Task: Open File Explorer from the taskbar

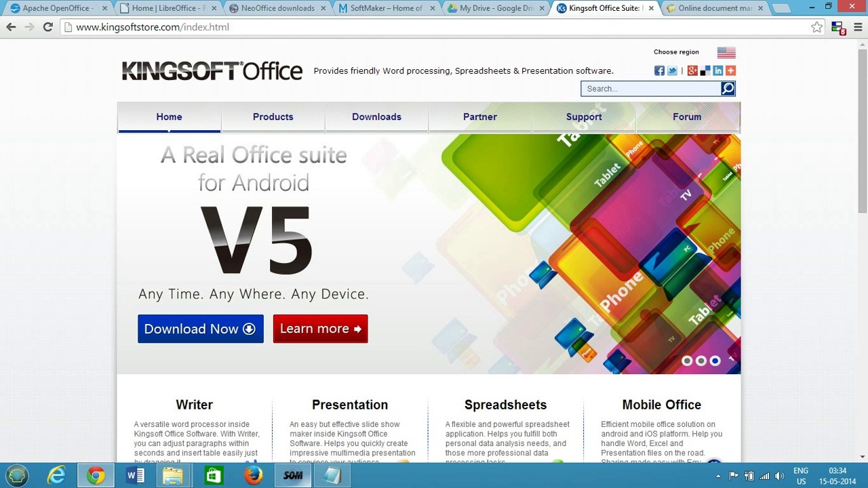Action: pos(174,475)
